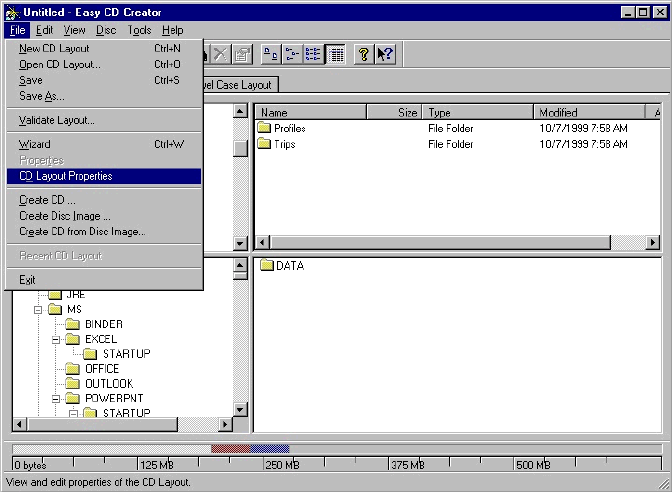Choose Create CD ... menu entry
This screenshot has width=672, height=492.
coord(104,200)
